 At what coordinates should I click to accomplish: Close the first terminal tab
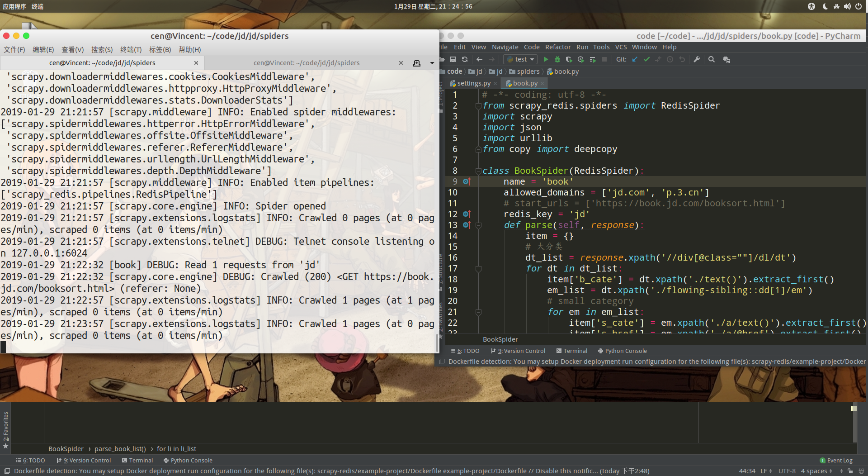click(x=196, y=63)
